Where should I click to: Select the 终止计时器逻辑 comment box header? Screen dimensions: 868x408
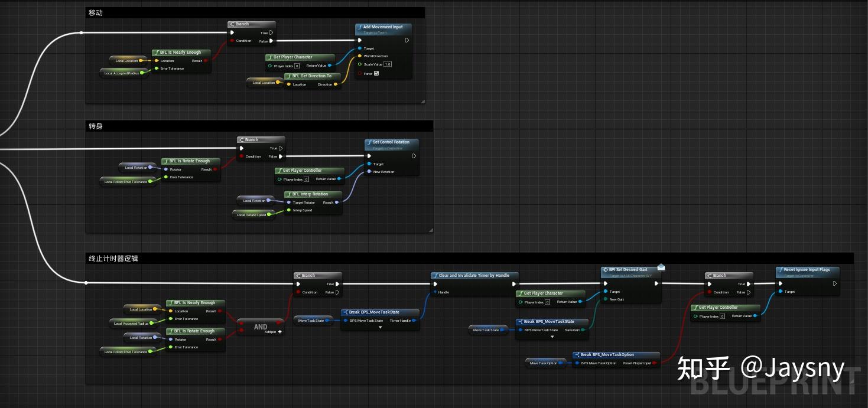click(x=470, y=258)
